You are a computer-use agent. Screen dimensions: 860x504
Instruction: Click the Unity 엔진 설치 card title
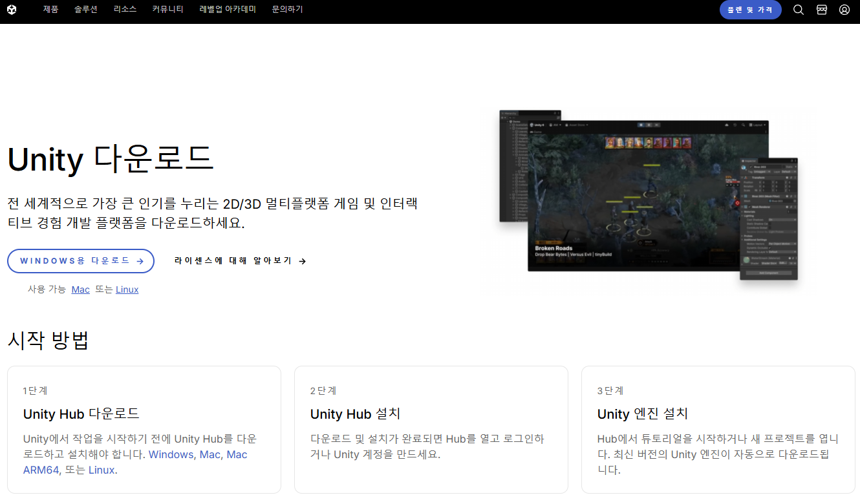coord(643,414)
